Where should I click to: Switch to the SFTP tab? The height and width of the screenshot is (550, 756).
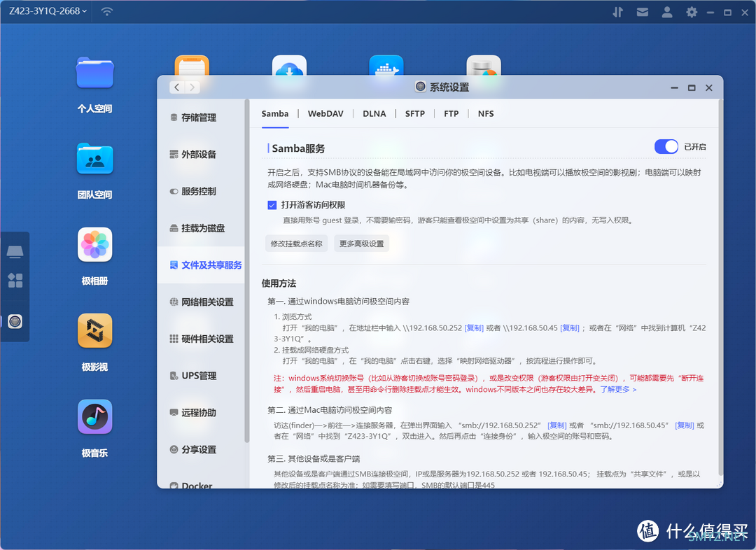point(414,114)
